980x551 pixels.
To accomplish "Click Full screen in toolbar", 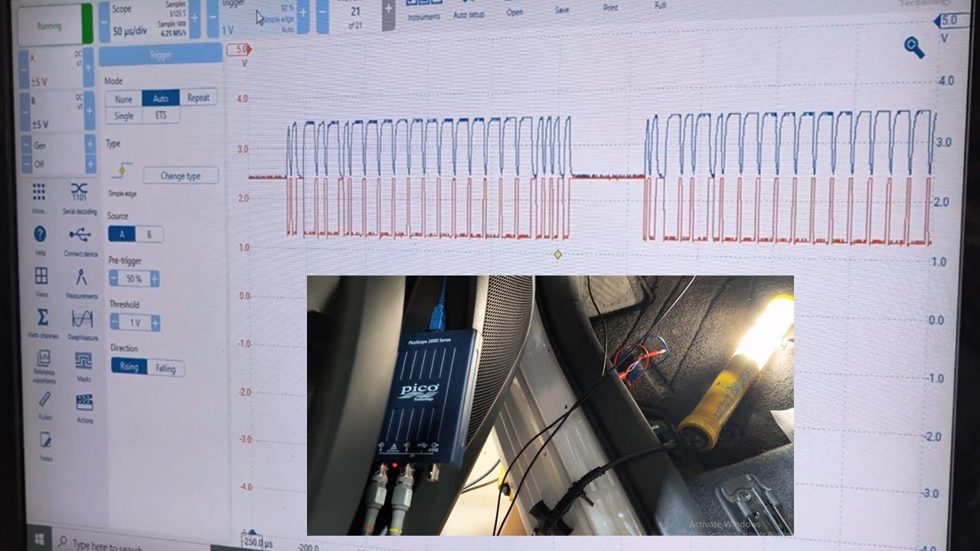I will click(x=660, y=5).
